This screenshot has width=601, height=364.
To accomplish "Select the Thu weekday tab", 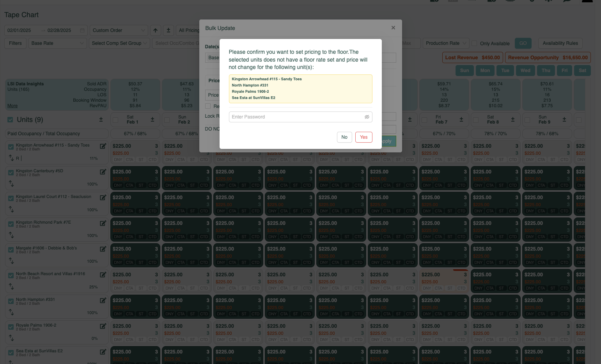I will point(546,71).
